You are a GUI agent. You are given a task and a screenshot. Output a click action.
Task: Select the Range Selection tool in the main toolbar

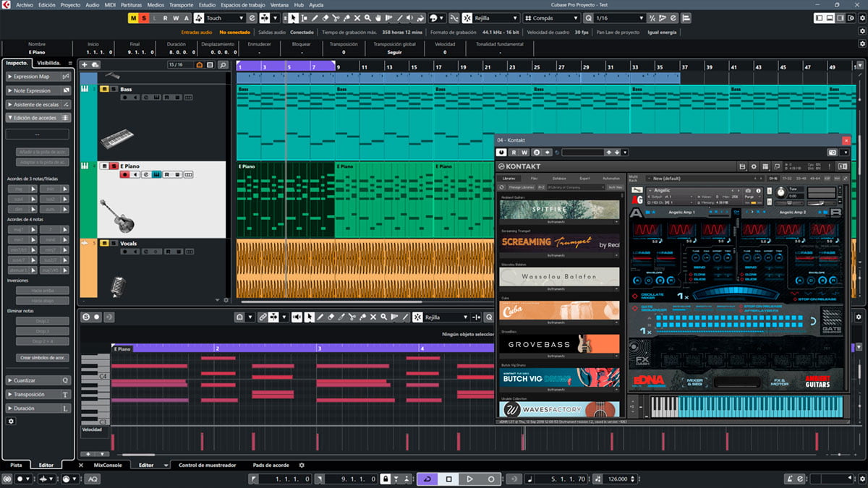click(302, 17)
